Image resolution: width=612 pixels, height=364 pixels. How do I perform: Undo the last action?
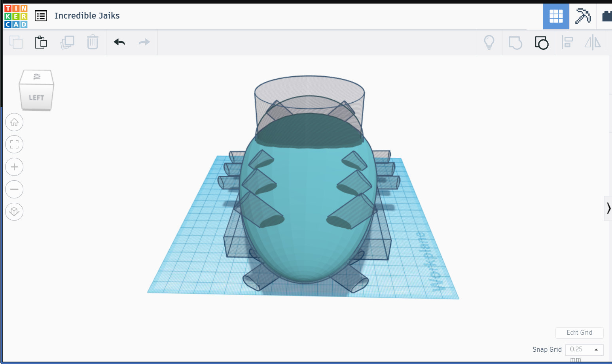click(119, 42)
